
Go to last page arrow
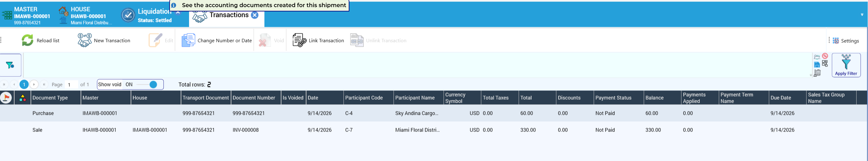(x=44, y=85)
